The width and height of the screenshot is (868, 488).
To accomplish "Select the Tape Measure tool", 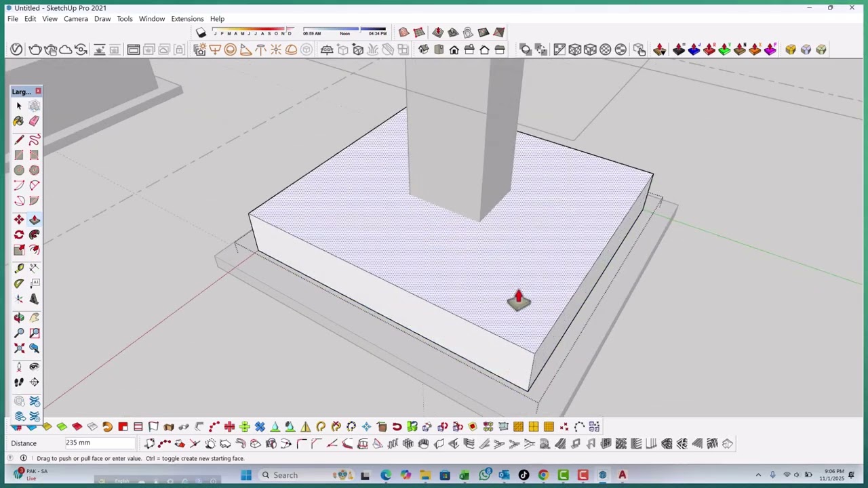I will [19, 268].
